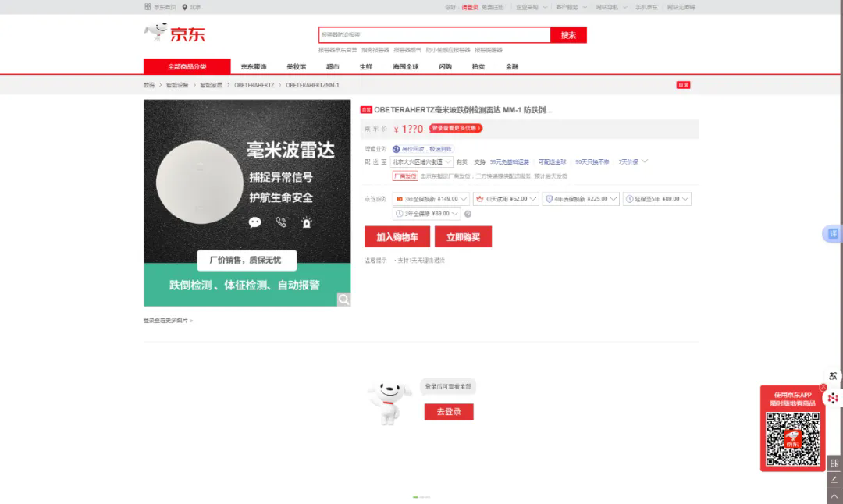
Task: Expand the 延保至5年 ¥89.00 dropdown
Action: click(656, 199)
